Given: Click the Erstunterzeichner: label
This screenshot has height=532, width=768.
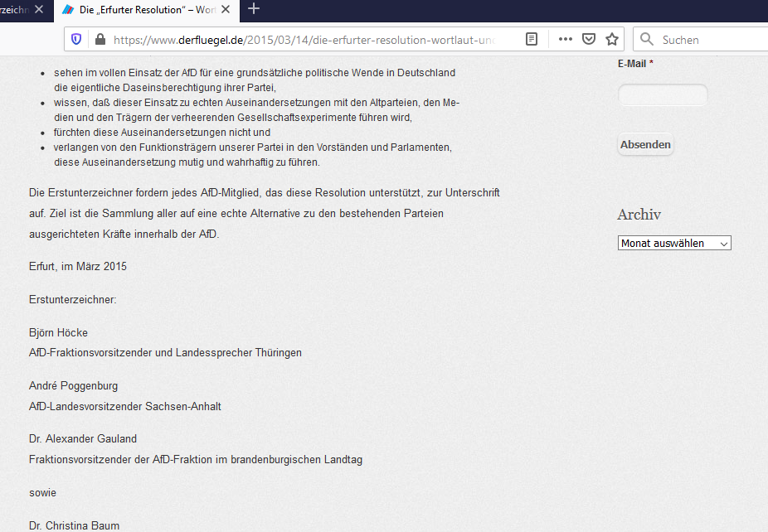Looking at the screenshot, I should 72,299.
